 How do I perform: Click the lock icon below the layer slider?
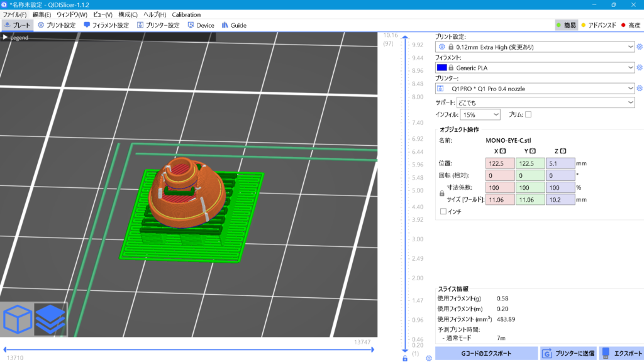coord(405,358)
